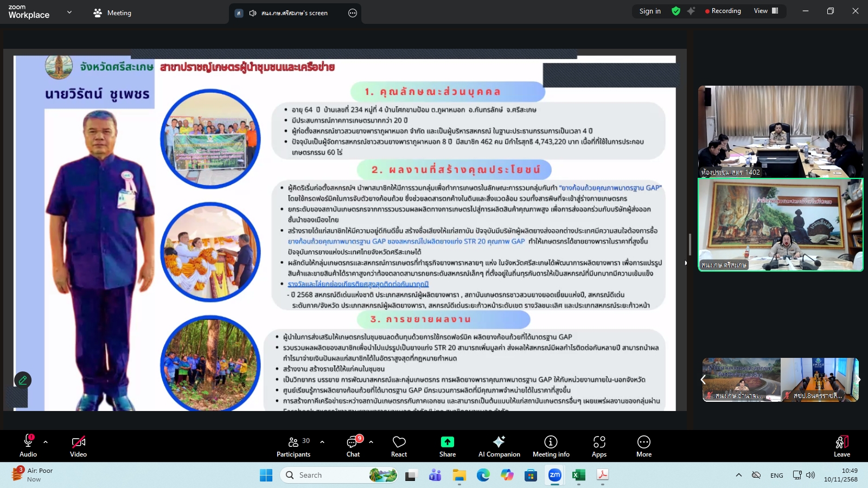Click the Sign in button

(650, 11)
